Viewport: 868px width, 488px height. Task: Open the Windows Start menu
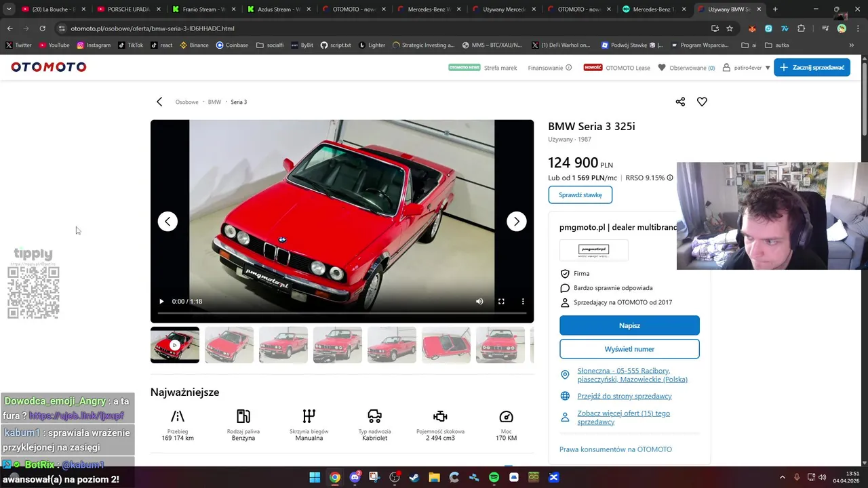[x=315, y=477]
